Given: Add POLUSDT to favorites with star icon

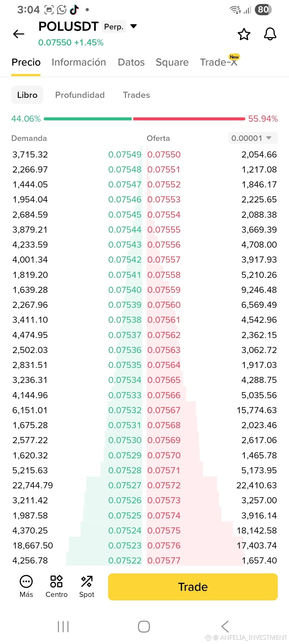Looking at the screenshot, I should click(244, 34).
